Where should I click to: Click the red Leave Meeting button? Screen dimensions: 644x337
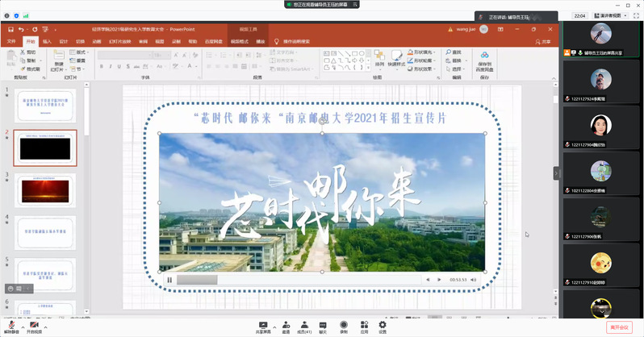619,327
